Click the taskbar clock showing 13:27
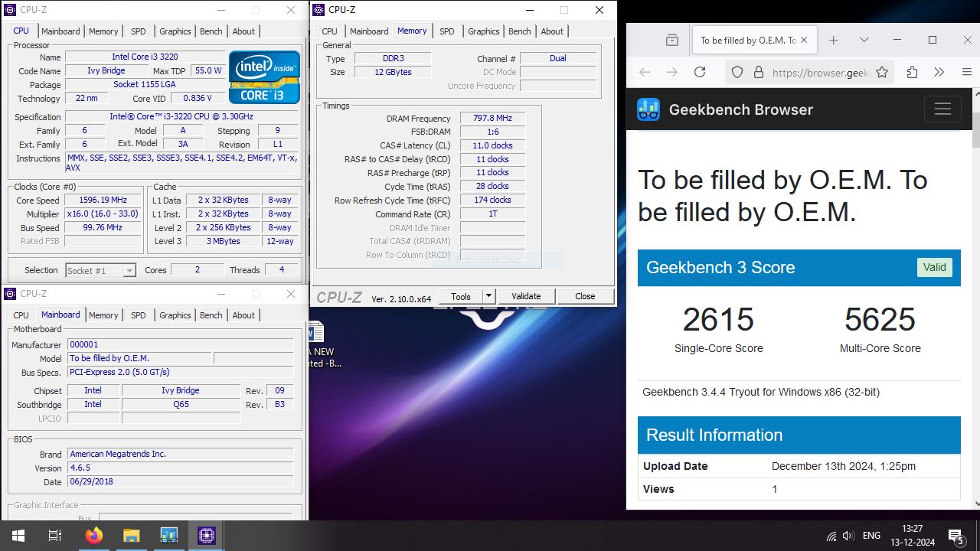Screen dimensions: 980x551 [912, 536]
